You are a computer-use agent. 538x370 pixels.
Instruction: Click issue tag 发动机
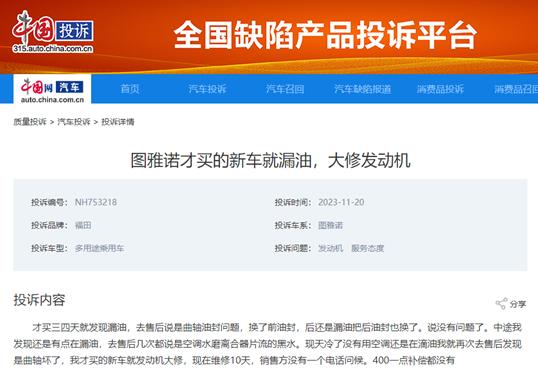(330, 248)
